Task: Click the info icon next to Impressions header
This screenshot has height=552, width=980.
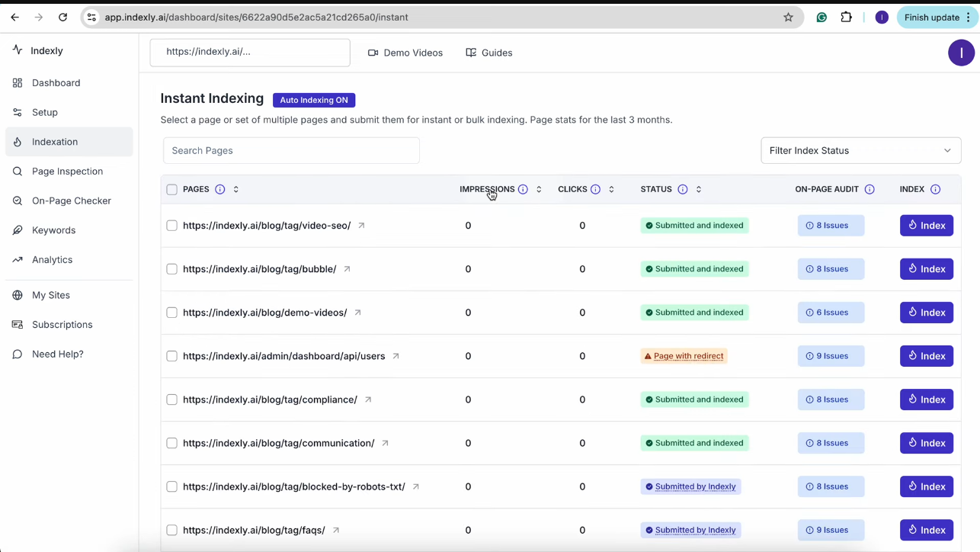Action: coord(523,189)
